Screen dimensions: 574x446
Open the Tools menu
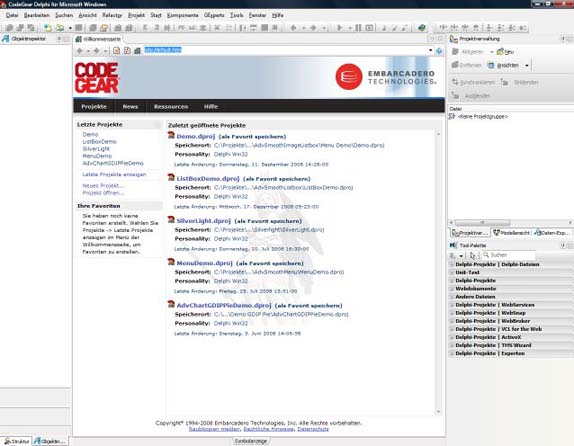236,15
